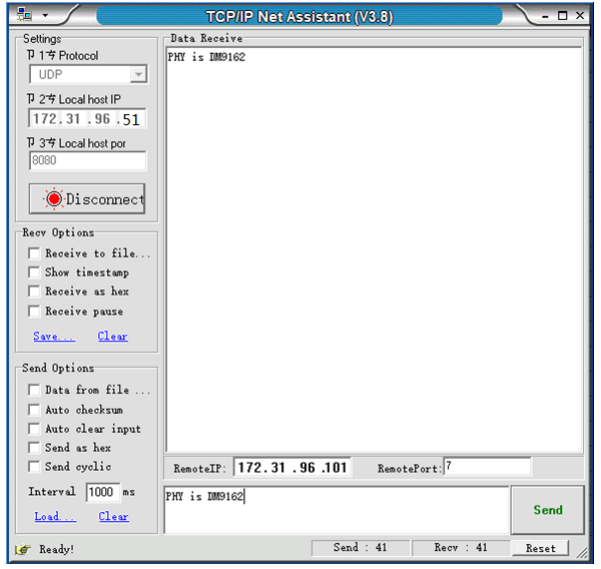Click Save link in Recv Options

54,336
